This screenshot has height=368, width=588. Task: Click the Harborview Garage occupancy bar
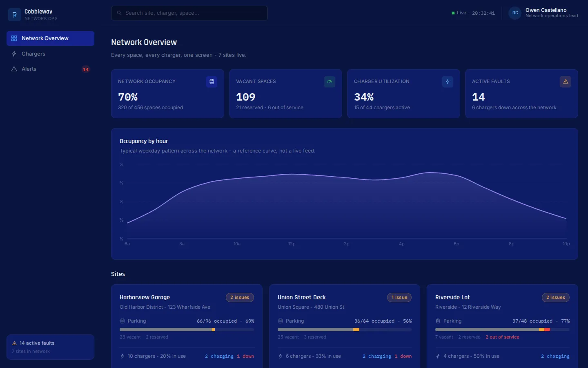point(187,330)
